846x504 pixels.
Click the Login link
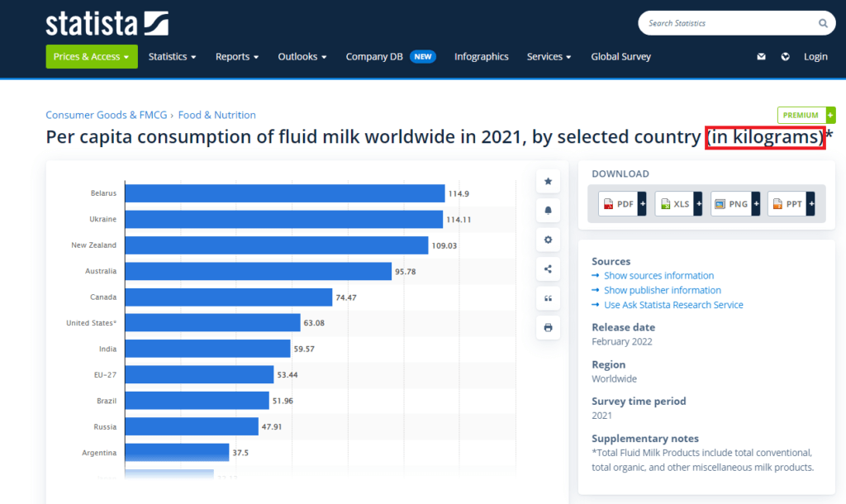tap(815, 57)
